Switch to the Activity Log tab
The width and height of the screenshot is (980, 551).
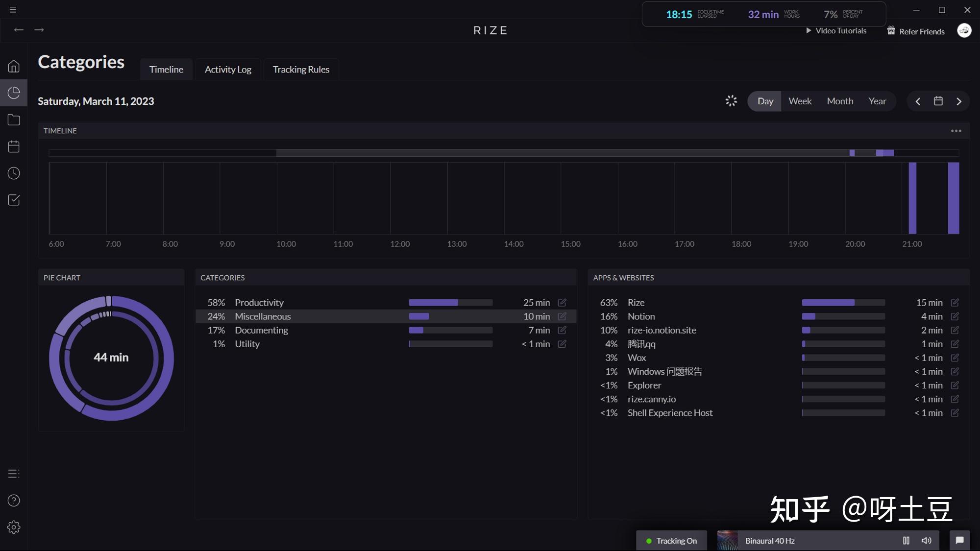click(228, 70)
